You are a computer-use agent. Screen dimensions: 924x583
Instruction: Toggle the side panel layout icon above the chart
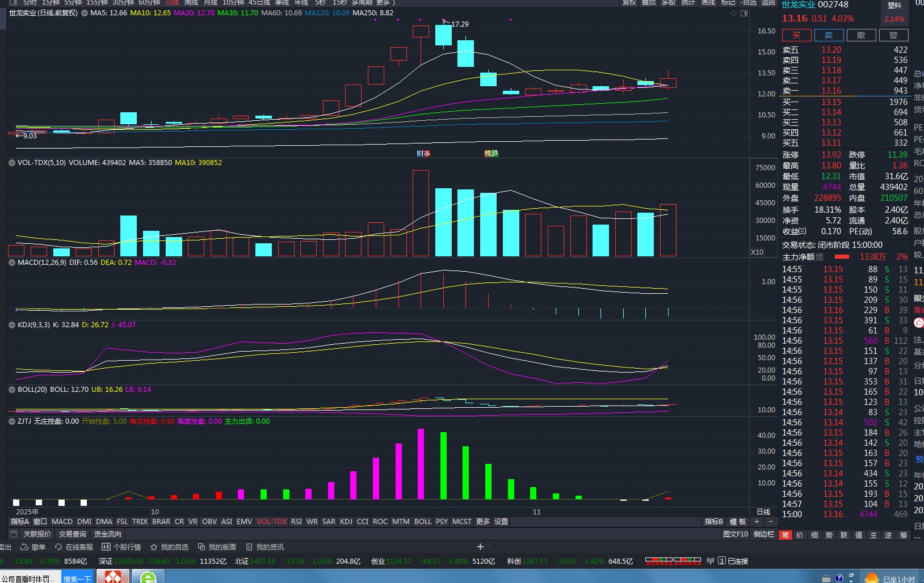click(744, 13)
